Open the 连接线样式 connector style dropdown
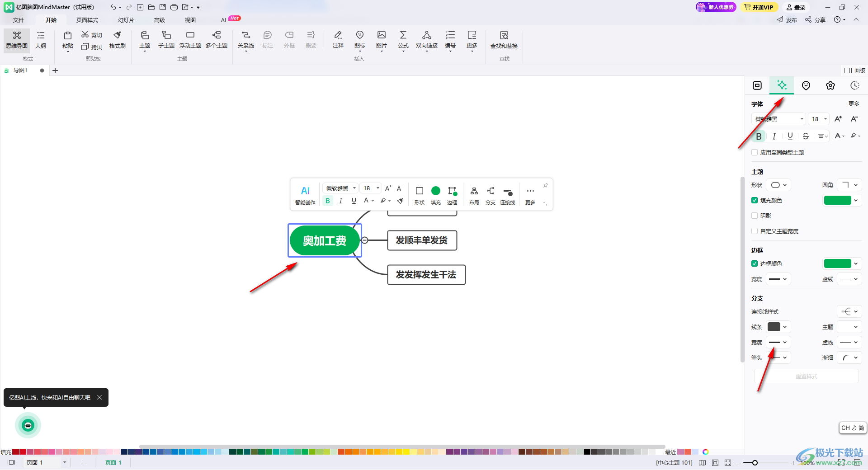Screen dimensions: 868x470 849,311
